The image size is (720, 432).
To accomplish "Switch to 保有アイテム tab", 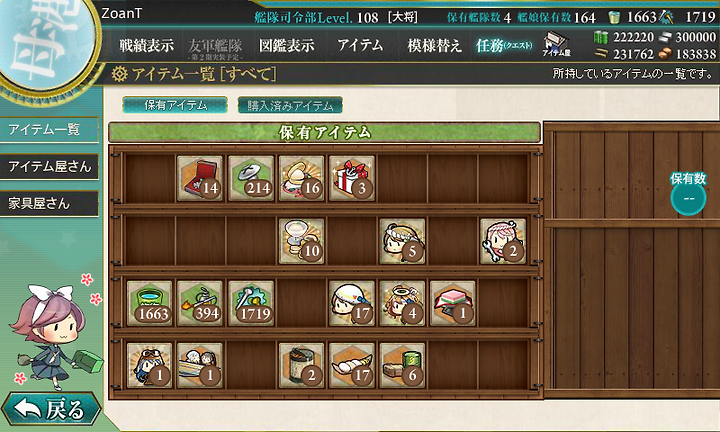I will [x=175, y=105].
